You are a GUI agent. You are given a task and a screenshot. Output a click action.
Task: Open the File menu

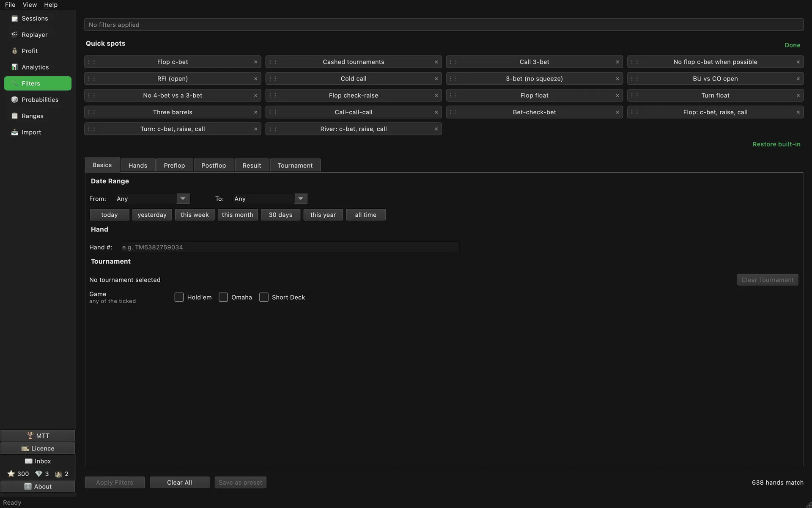[x=10, y=5]
